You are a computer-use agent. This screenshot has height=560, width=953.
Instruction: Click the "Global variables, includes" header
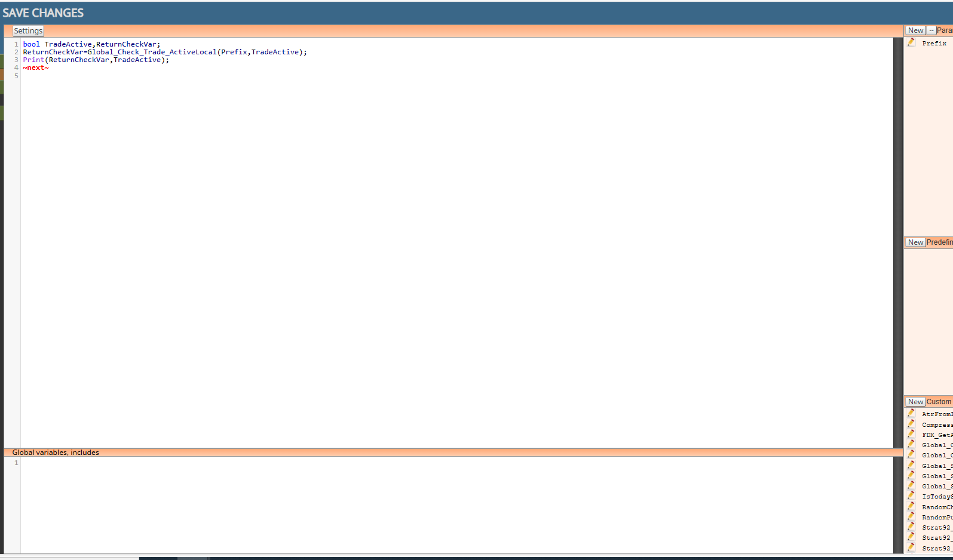click(x=56, y=453)
